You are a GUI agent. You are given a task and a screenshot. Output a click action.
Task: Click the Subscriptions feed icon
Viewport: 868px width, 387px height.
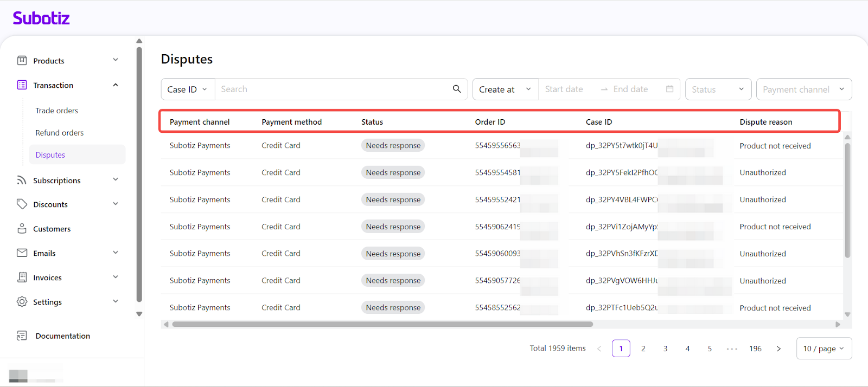coord(22,180)
